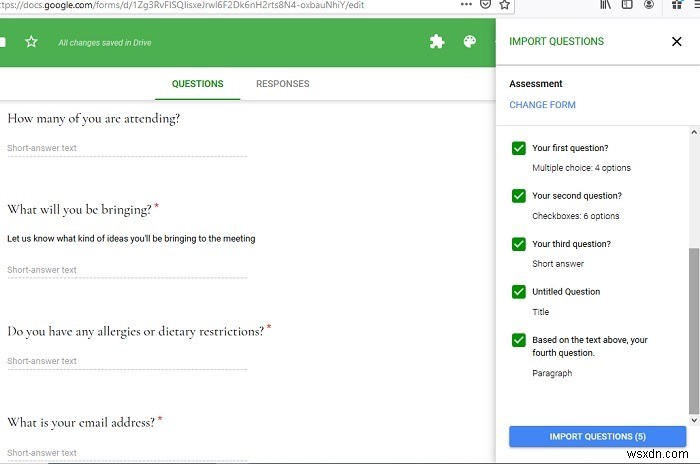
Task: Uncheck the 'Untitled Question' checkbox
Action: (x=519, y=292)
